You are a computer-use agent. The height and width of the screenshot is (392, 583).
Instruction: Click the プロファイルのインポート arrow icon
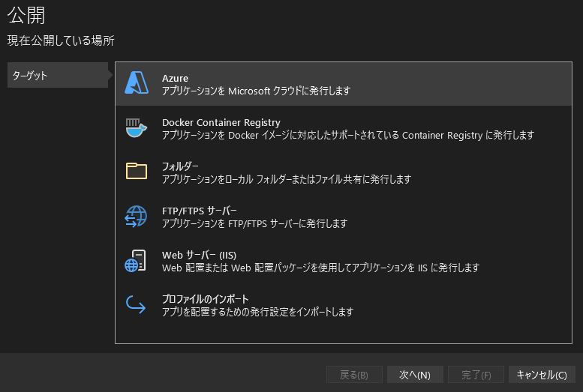point(137,304)
